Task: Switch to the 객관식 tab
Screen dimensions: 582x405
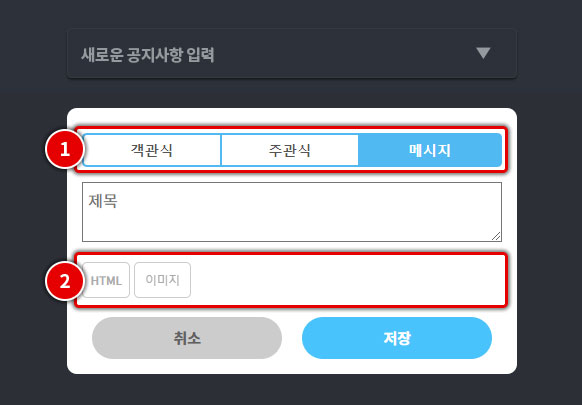Action: 152,150
